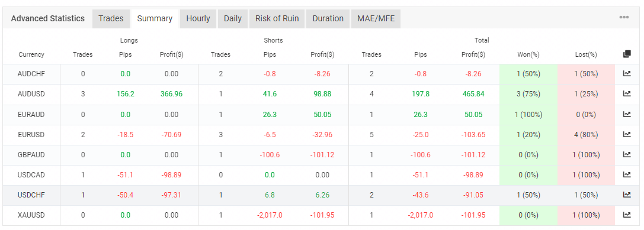Click the USDCAD chart icon
The image size is (644, 230).
[x=627, y=174]
